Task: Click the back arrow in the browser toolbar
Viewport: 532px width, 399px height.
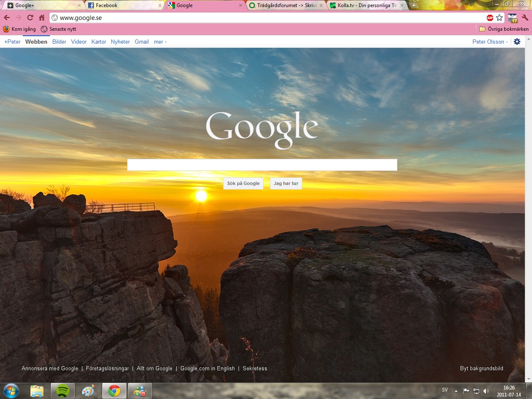Action: tap(7, 17)
